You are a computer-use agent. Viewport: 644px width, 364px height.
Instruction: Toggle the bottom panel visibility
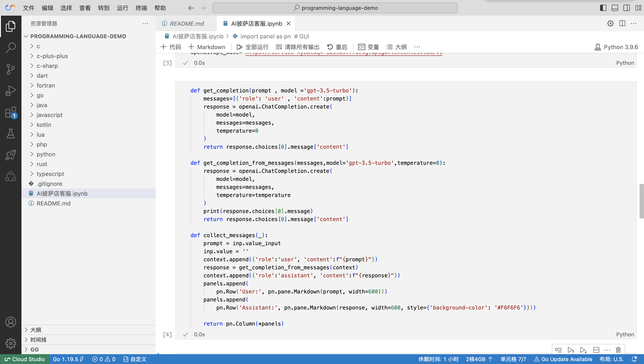615,8
